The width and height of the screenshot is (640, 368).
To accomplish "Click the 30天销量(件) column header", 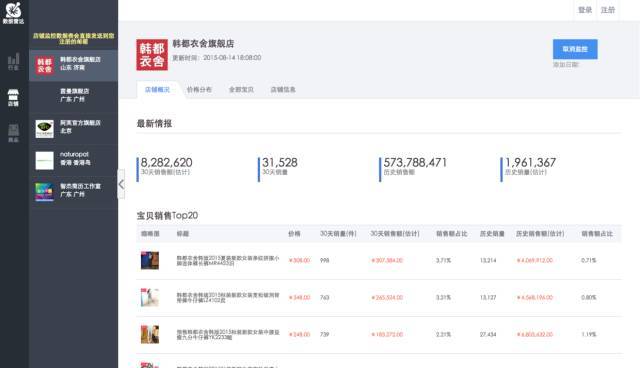I will [338, 234].
